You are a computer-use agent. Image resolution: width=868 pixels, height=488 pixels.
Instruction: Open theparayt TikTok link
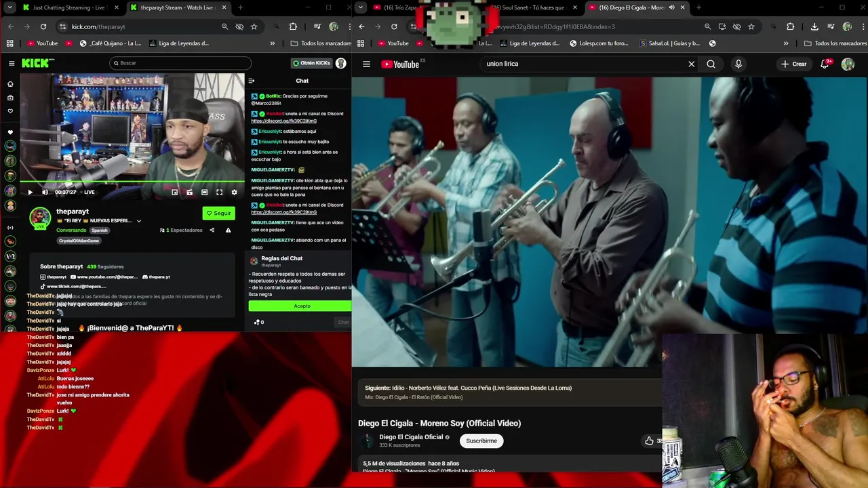73,286
